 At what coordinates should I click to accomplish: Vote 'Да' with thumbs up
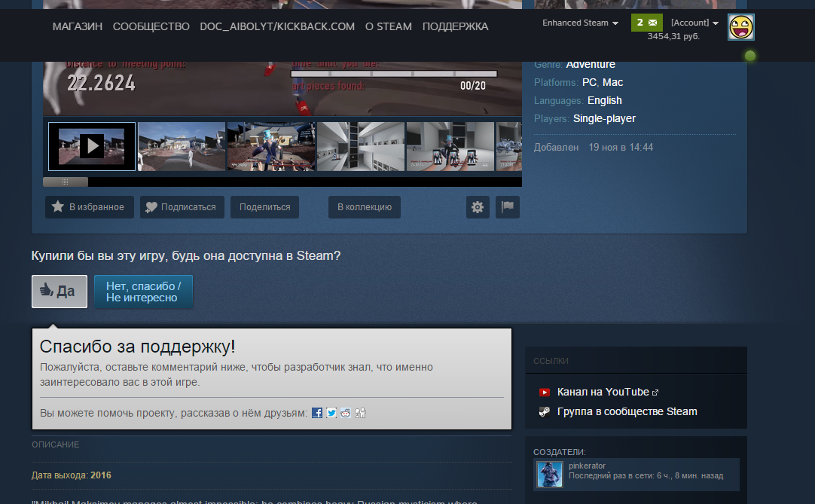(60, 292)
